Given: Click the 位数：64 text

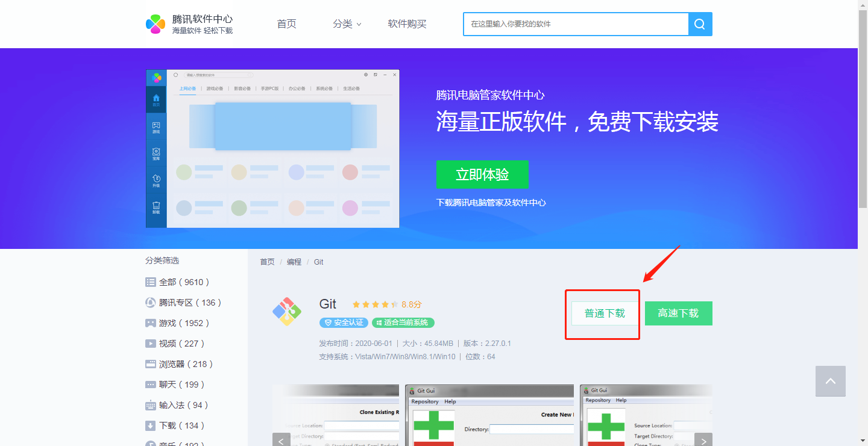Looking at the screenshot, I should point(480,357).
